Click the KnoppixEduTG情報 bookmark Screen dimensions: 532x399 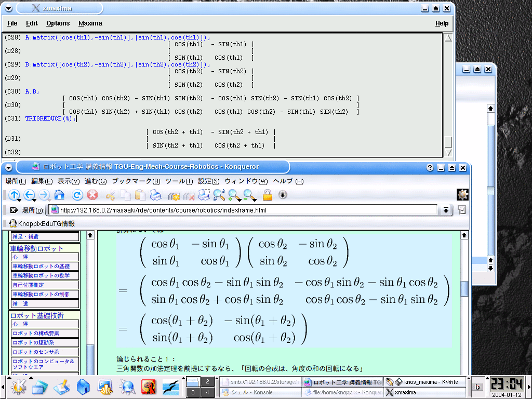pyautogui.click(x=42, y=224)
